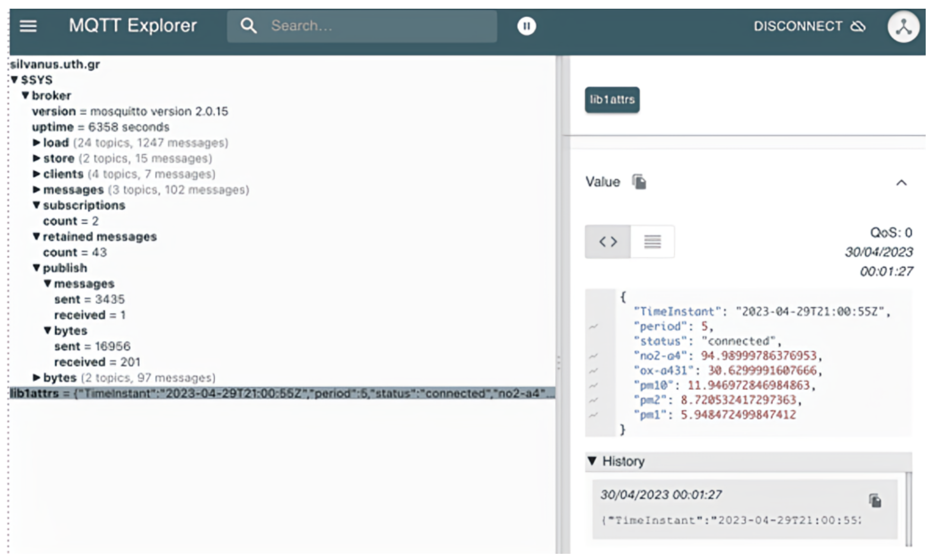Click the DISCONNECT button
Screen dimensions: 933x560
point(810,26)
